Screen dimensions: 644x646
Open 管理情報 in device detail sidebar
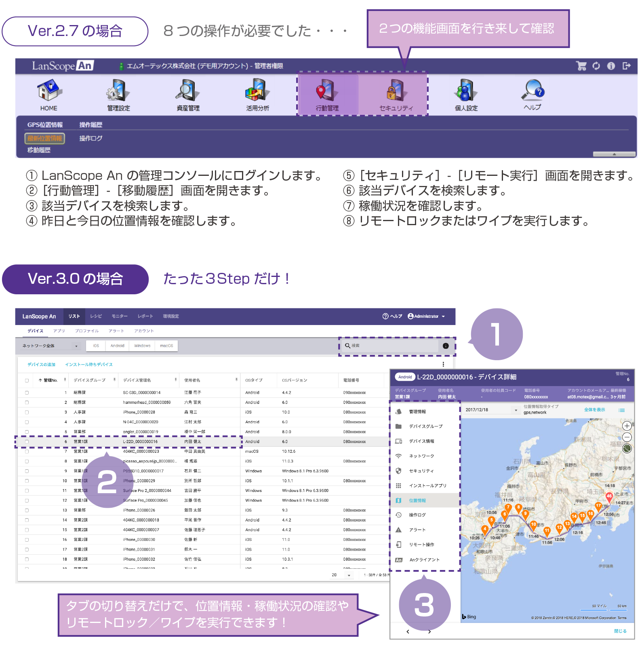click(x=426, y=412)
